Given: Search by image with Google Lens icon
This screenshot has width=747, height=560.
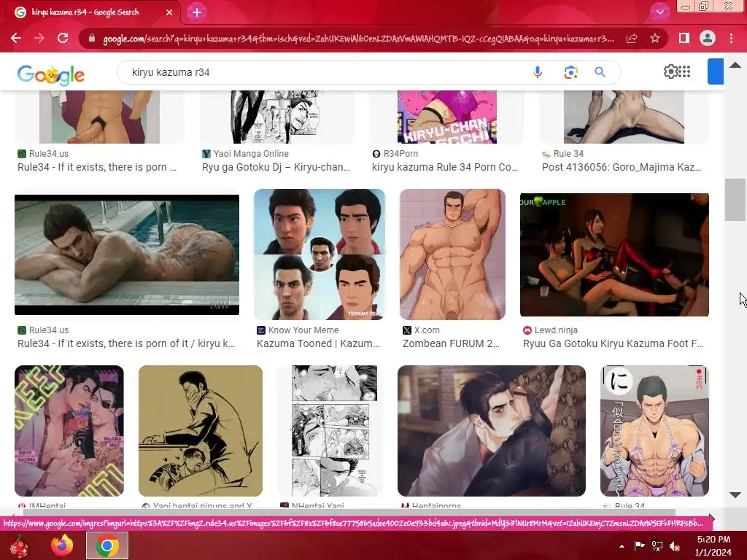Looking at the screenshot, I should click(570, 72).
